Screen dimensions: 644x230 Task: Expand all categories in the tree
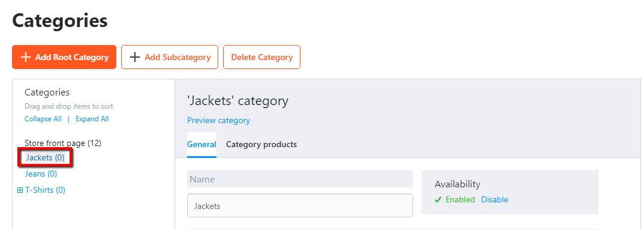(92, 119)
